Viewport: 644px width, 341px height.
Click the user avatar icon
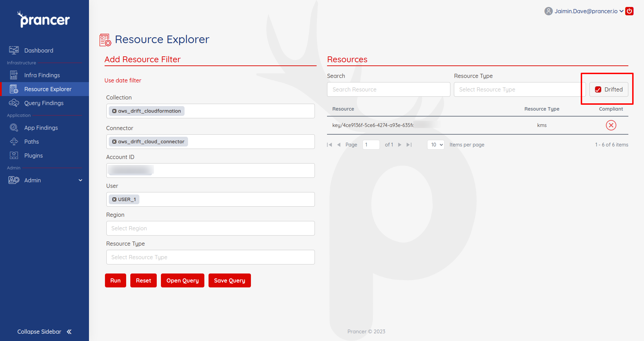click(548, 11)
